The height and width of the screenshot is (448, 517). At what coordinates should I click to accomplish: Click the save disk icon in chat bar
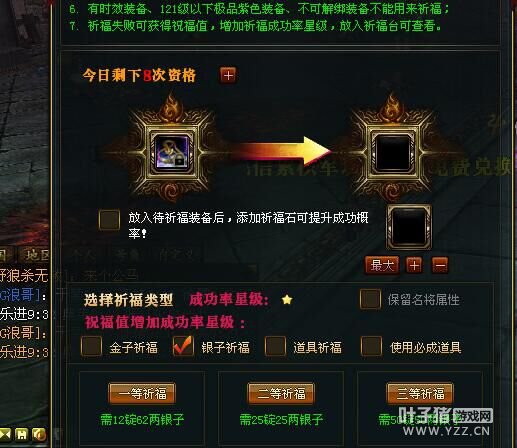point(22,434)
